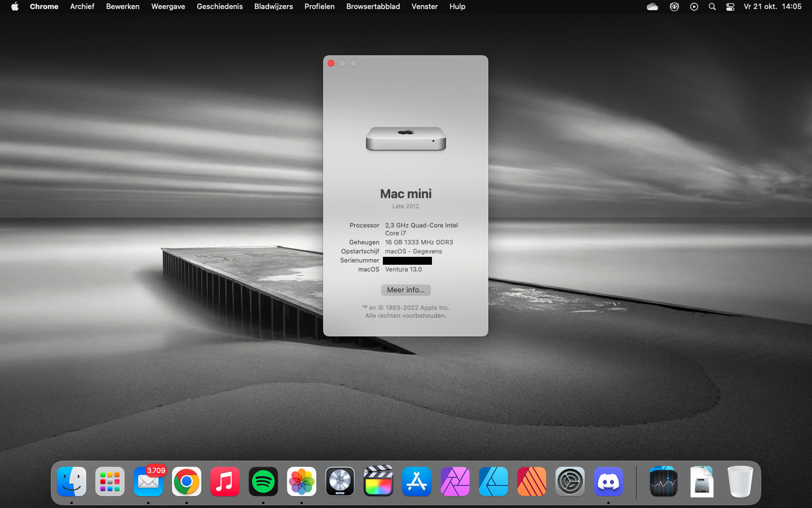
Task: Open Spotify from the dock
Action: [x=263, y=481]
